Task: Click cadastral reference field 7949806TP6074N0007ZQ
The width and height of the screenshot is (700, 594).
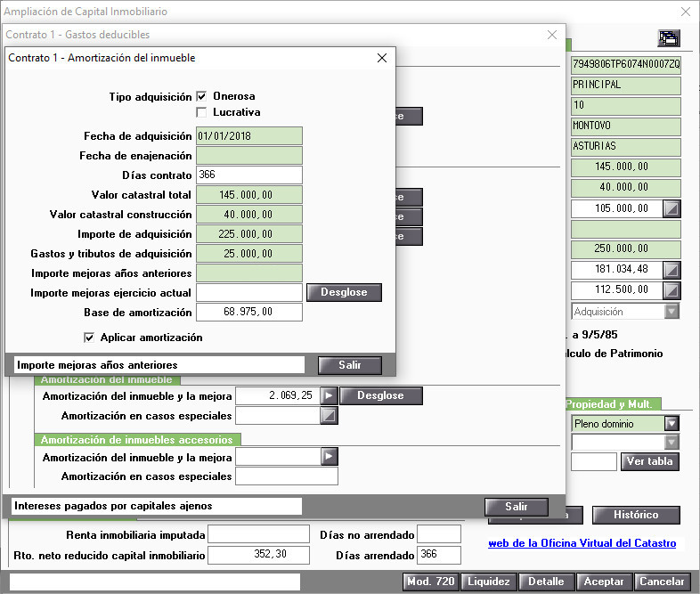Action: point(626,65)
